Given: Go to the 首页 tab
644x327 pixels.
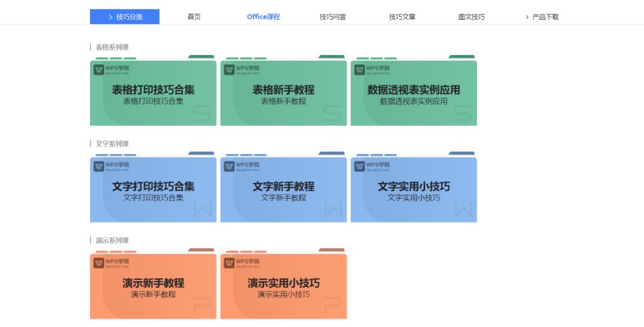Looking at the screenshot, I should pos(194,17).
